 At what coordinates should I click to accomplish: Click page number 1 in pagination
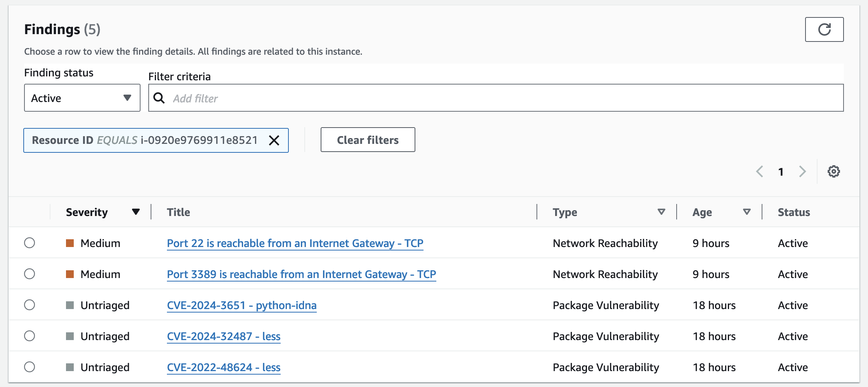click(x=781, y=172)
